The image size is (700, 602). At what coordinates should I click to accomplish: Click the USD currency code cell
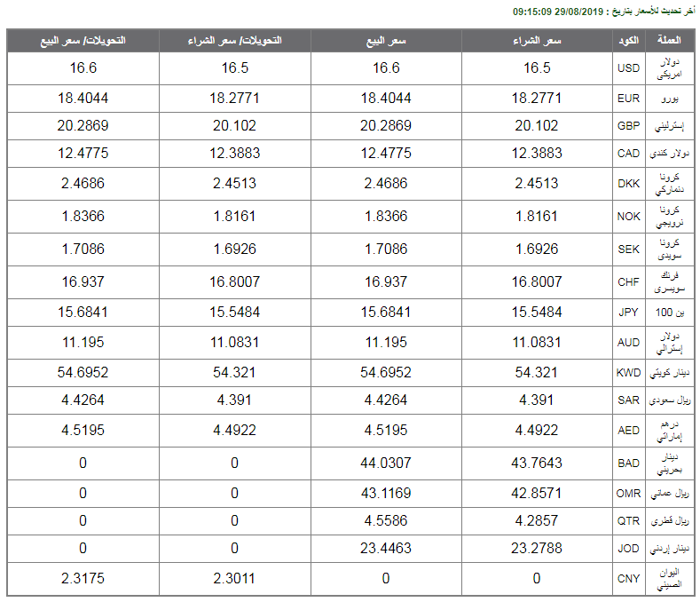point(628,68)
